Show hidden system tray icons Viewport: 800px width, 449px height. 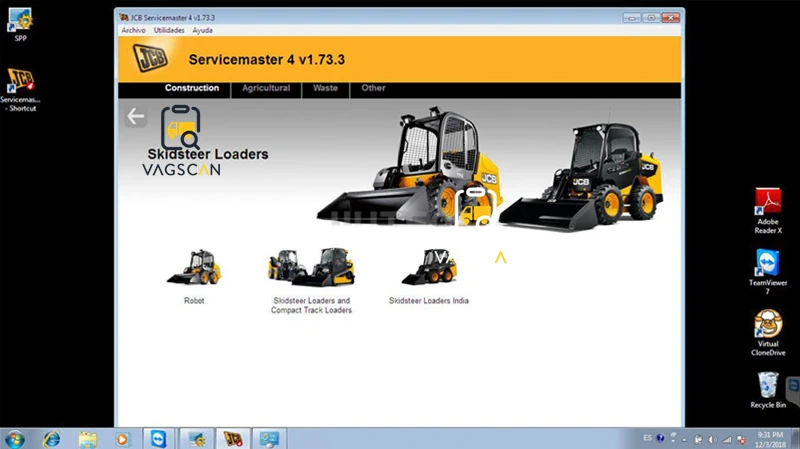684,440
